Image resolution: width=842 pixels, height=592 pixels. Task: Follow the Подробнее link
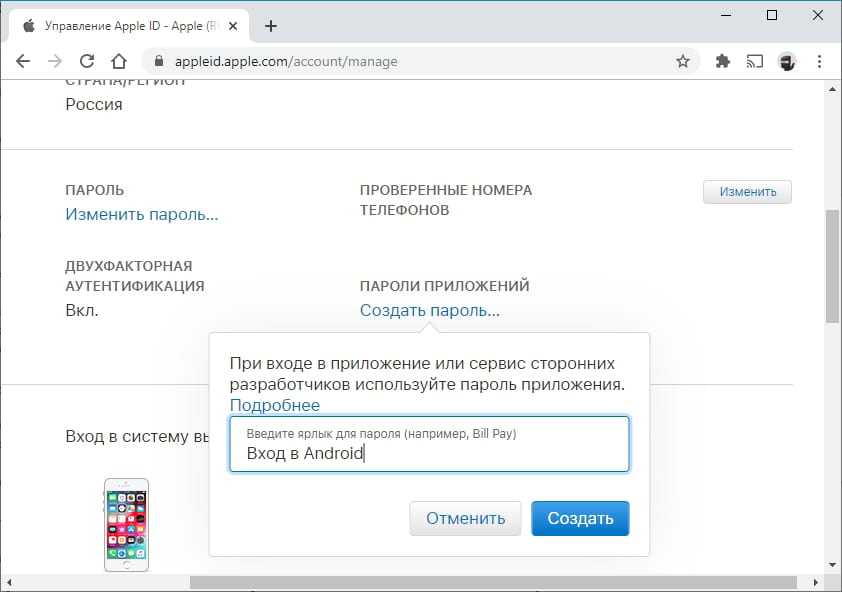[275, 405]
